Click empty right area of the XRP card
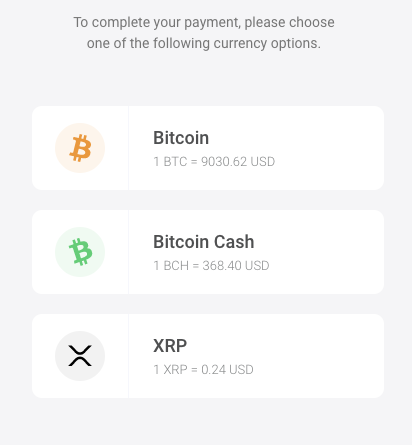Image resolution: width=412 pixels, height=445 pixels. 330,356
